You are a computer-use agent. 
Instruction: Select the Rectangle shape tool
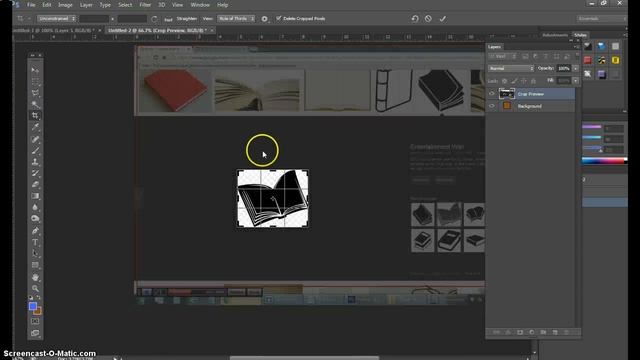(x=35, y=265)
